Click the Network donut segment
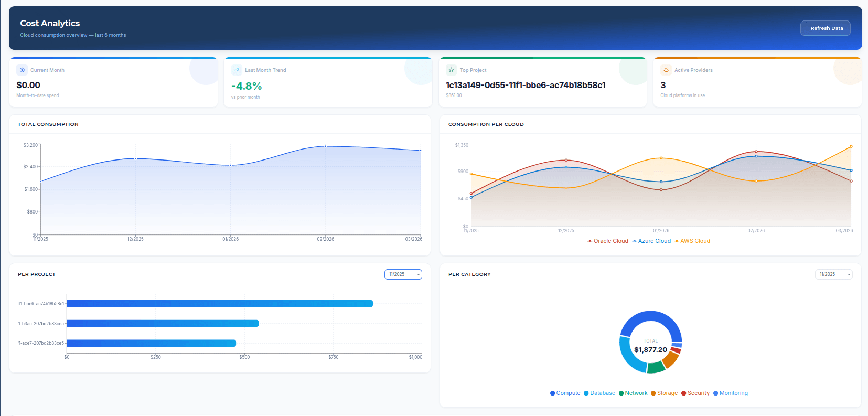The width and height of the screenshot is (868, 416). point(656,367)
